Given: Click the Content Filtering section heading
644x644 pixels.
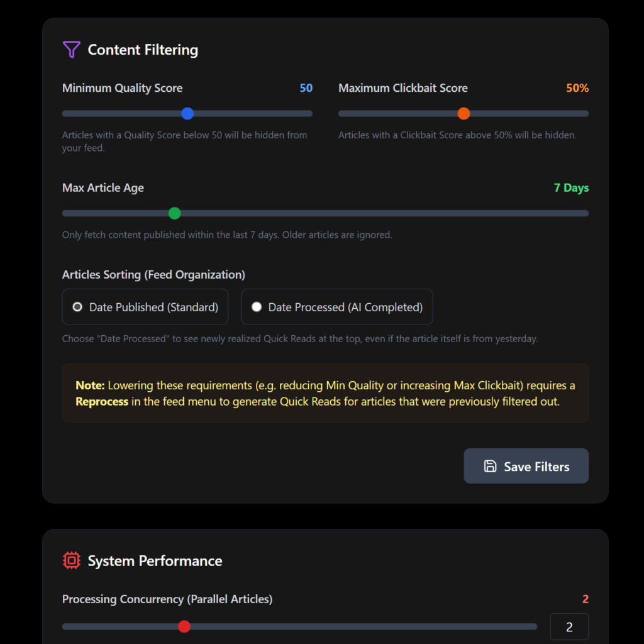Looking at the screenshot, I should pyautogui.click(x=143, y=50).
